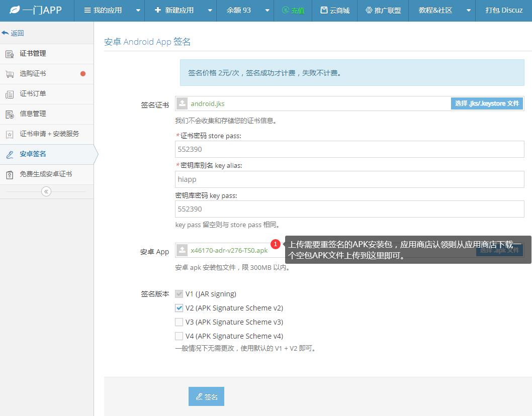Open 打包 Discuz in top navigation
The image size is (532, 416).
504,11
